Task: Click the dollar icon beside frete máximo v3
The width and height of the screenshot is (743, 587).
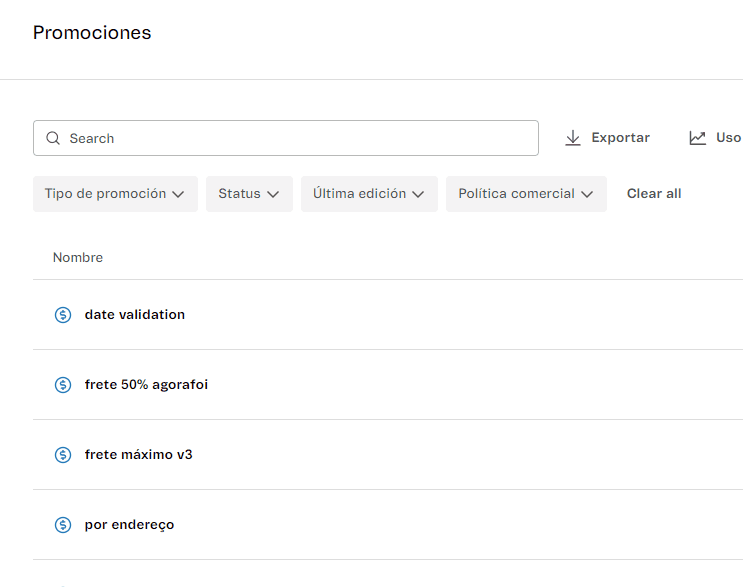Action: 63,455
